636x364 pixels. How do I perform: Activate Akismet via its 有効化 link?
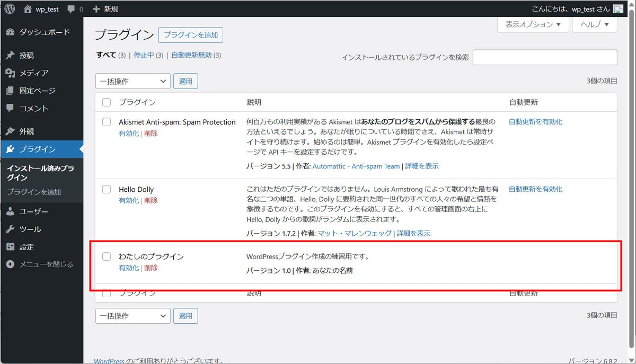(x=129, y=134)
